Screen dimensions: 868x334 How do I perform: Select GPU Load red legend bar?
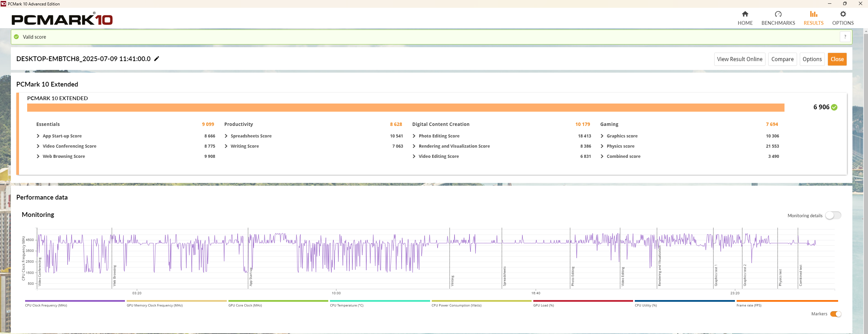[x=583, y=301]
